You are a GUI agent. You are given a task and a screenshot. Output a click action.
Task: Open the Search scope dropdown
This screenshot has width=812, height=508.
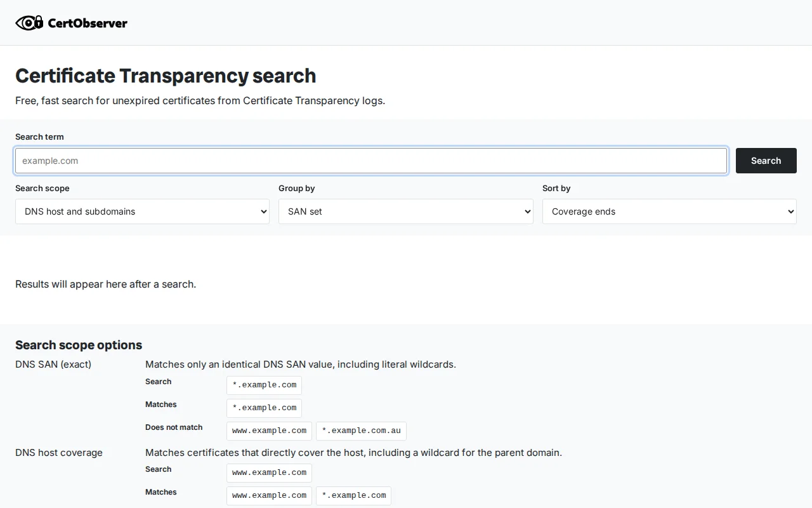point(142,211)
